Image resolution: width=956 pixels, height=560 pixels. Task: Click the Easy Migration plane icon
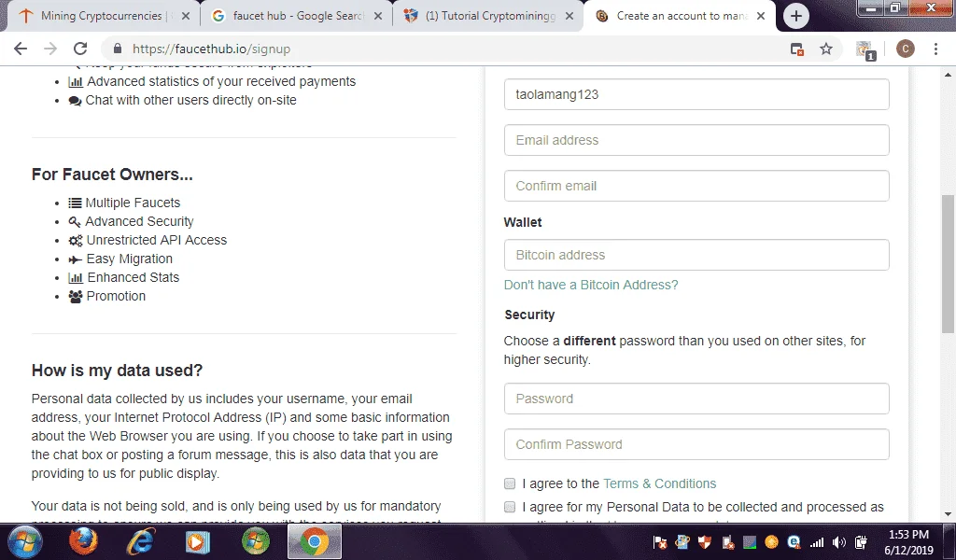point(75,259)
